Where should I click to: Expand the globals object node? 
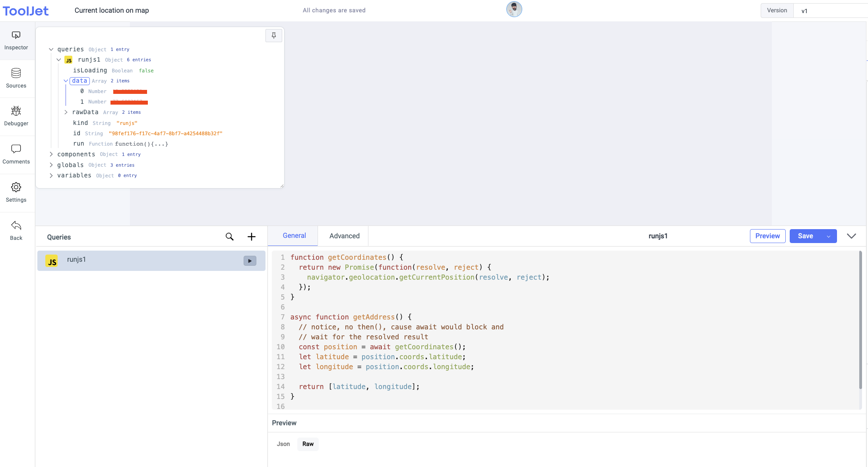click(x=51, y=165)
